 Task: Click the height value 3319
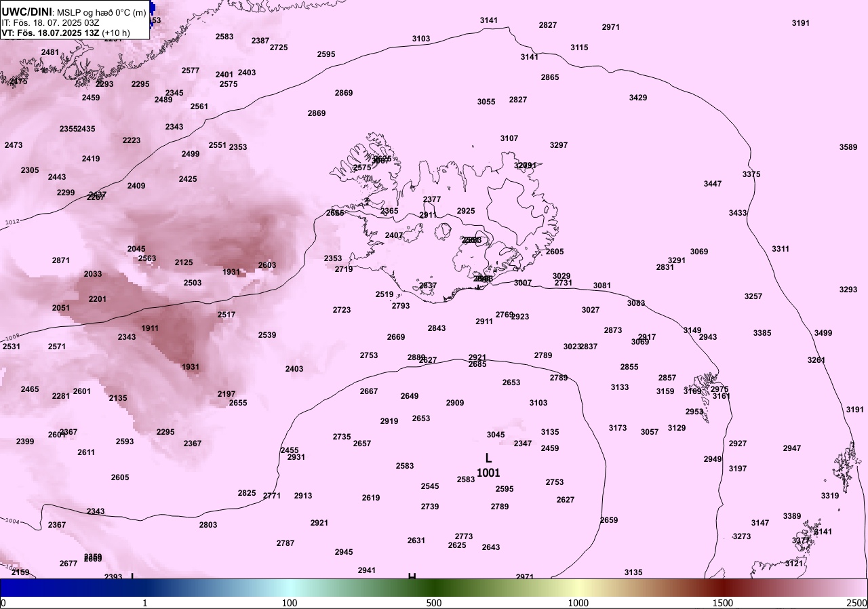830,496
